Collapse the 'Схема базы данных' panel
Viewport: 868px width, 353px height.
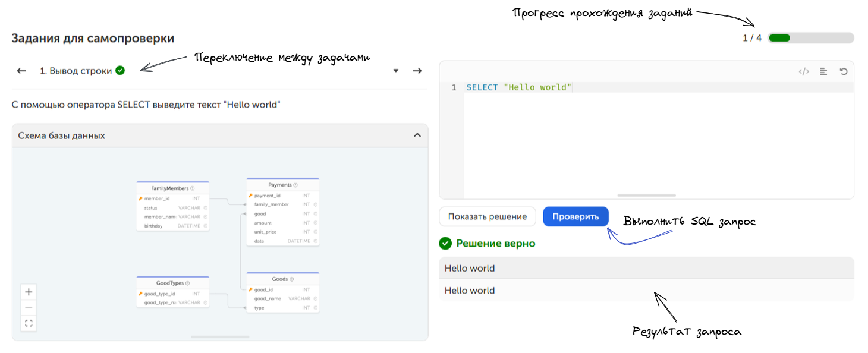417,135
